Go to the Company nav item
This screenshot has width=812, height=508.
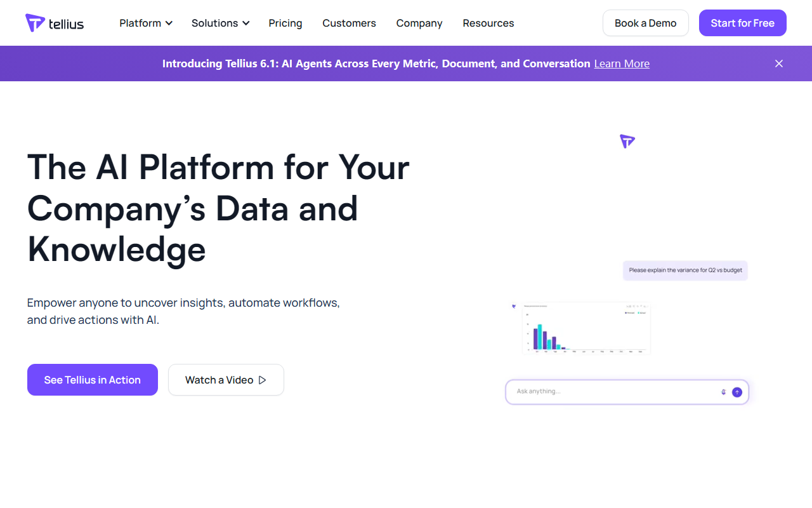click(x=419, y=23)
